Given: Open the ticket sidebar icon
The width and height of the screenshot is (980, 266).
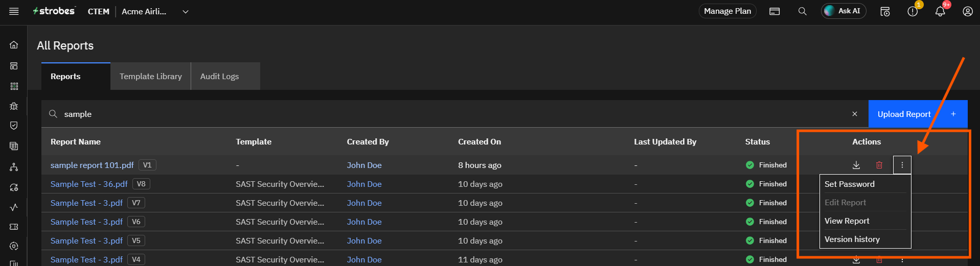Looking at the screenshot, I should point(14,227).
